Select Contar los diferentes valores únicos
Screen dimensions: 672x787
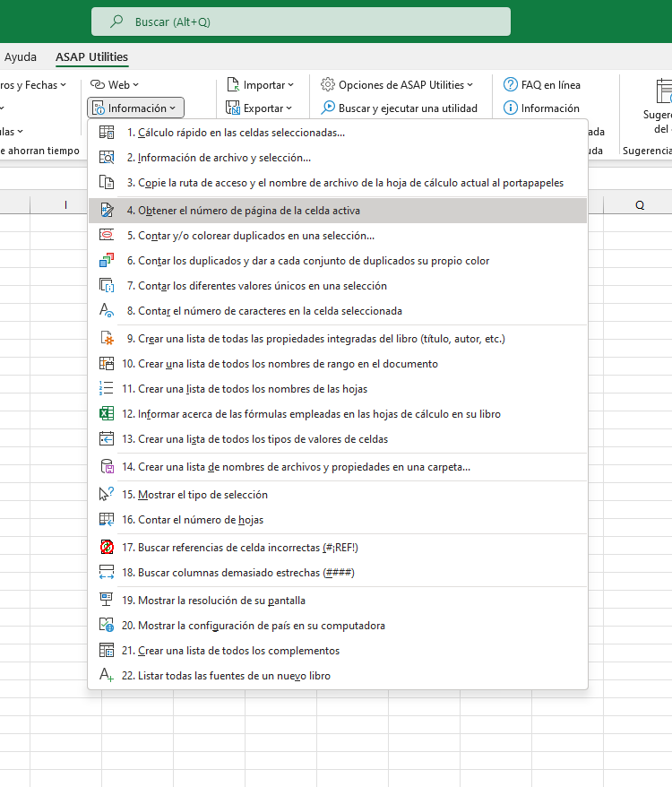(x=338, y=286)
